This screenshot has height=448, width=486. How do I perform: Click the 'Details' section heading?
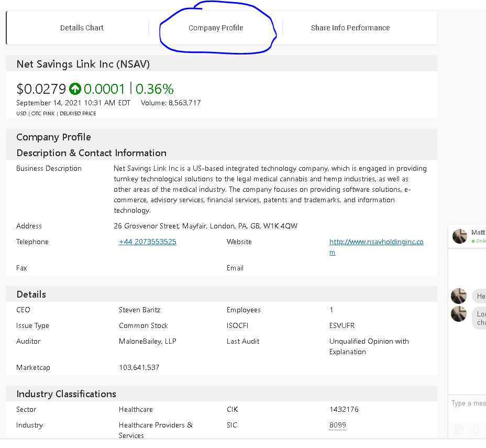point(31,294)
